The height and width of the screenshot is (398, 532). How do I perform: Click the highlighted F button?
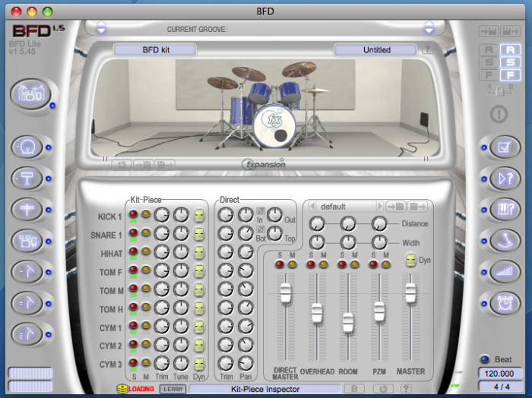coord(510,75)
